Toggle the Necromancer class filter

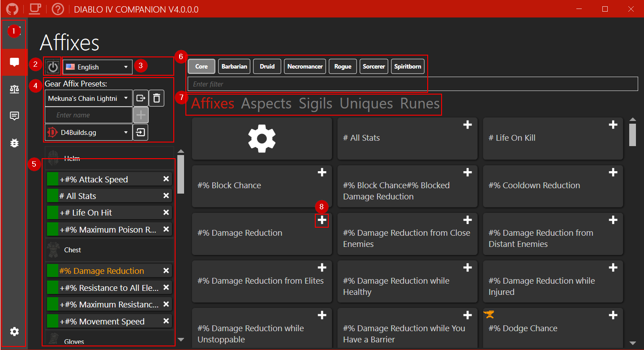[305, 66]
